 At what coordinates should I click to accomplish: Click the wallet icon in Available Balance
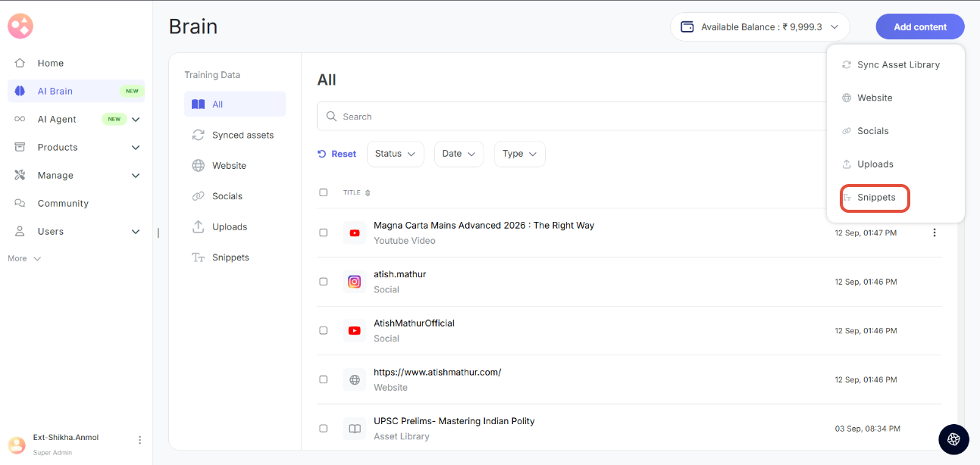pos(687,27)
